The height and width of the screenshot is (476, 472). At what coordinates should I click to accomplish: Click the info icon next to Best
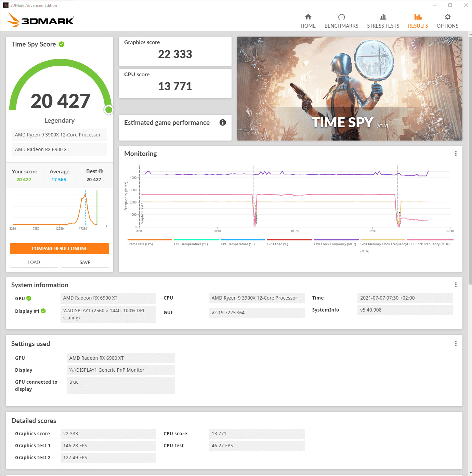click(101, 171)
